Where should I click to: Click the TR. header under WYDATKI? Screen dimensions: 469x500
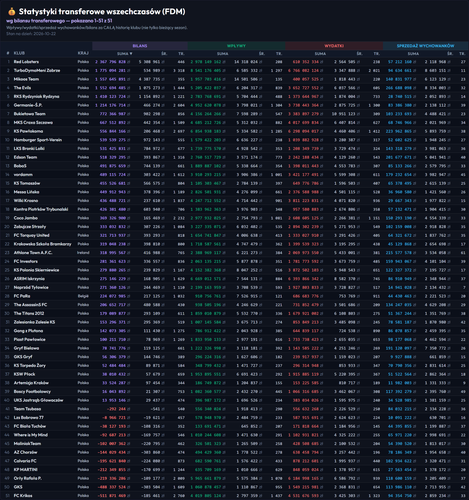377,53
